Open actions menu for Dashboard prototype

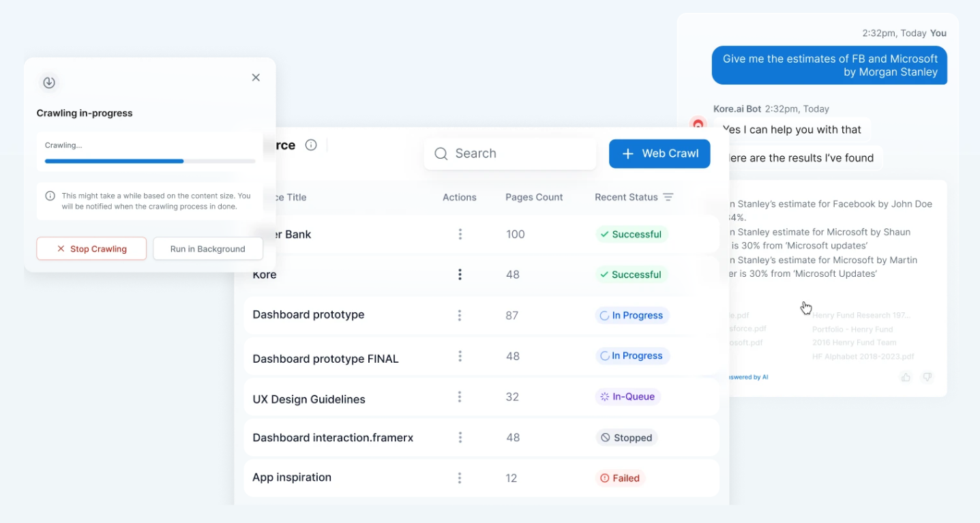(x=460, y=315)
